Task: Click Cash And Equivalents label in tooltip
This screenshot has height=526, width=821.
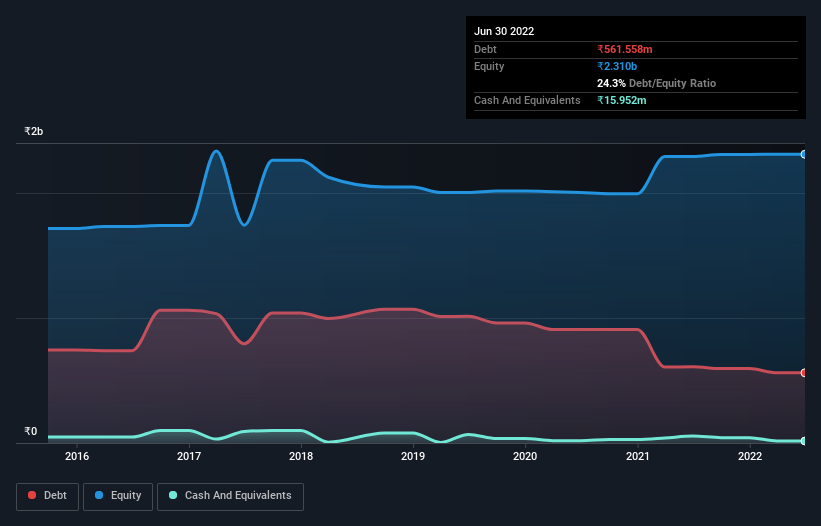Action: pos(527,100)
